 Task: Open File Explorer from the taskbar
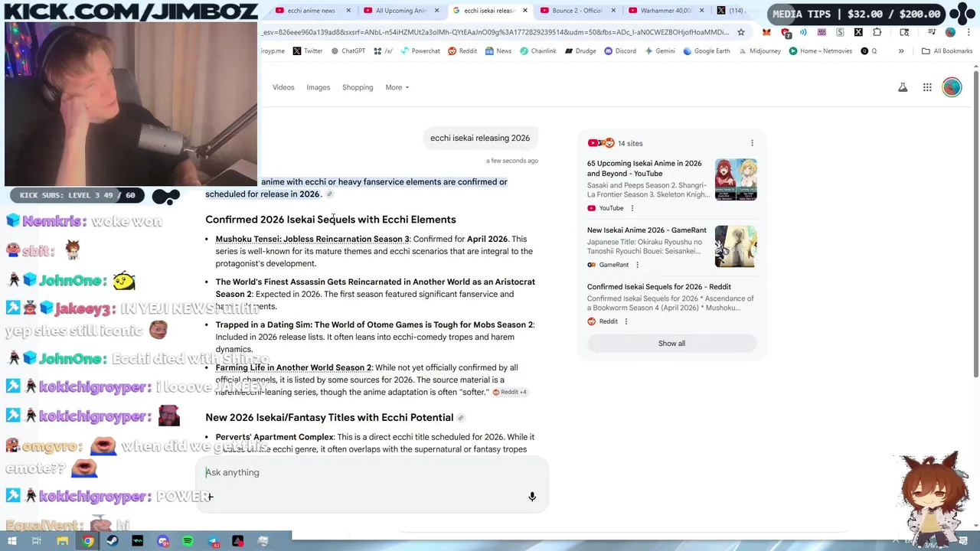click(x=63, y=541)
